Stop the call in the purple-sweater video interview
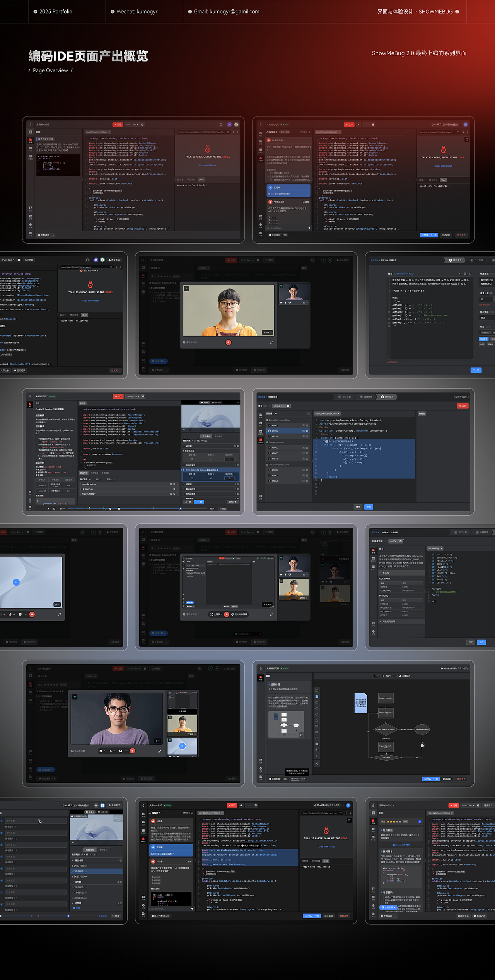The width and height of the screenshot is (495, 980). (132, 751)
